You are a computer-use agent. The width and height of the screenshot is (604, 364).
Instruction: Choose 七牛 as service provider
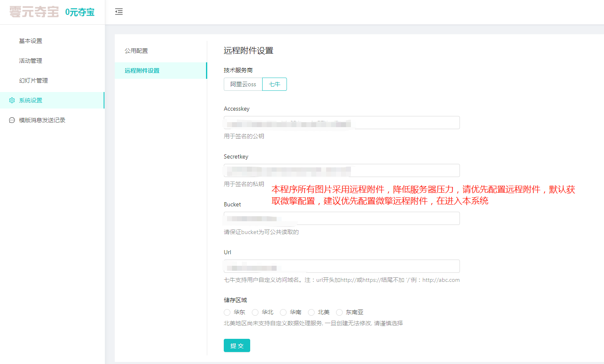[x=275, y=84]
